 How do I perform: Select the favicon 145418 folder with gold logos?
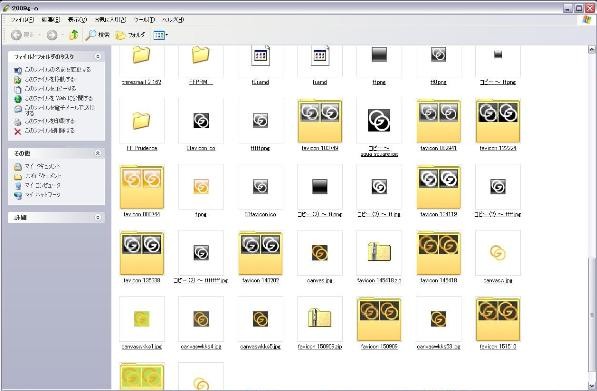(438, 252)
